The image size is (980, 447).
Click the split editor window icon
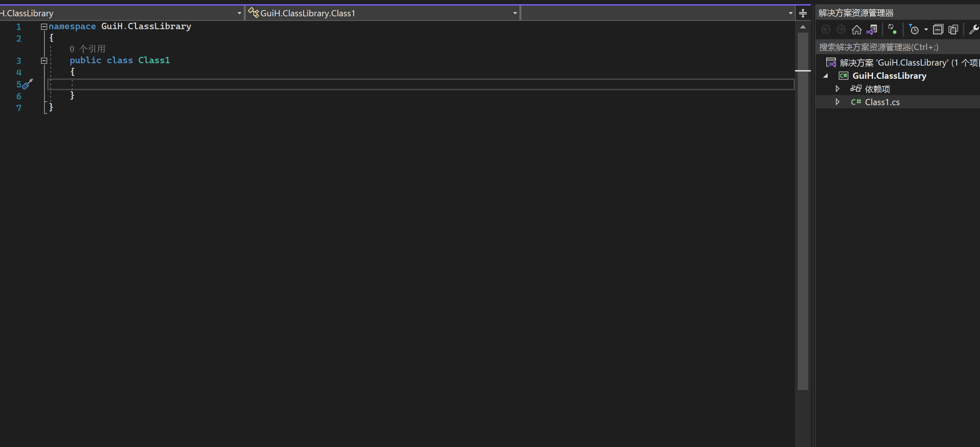(803, 12)
